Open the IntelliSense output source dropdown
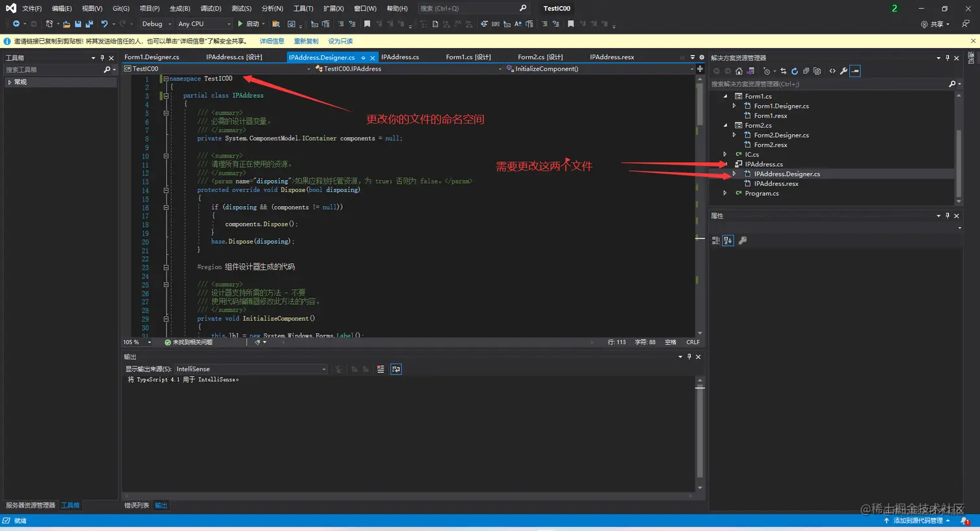 pyautogui.click(x=251, y=369)
